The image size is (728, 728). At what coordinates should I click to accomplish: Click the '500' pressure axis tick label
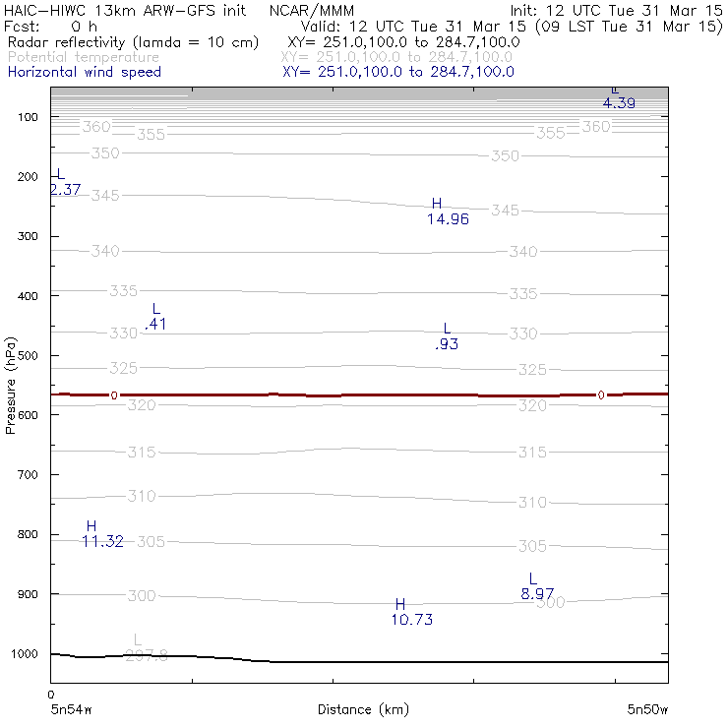pyautogui.click(x=28, y=356)
